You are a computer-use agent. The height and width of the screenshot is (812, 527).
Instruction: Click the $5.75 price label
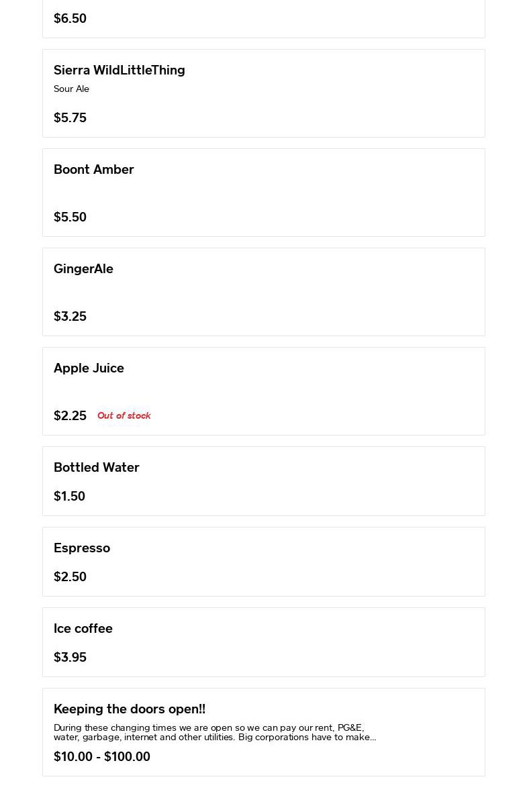70,117
